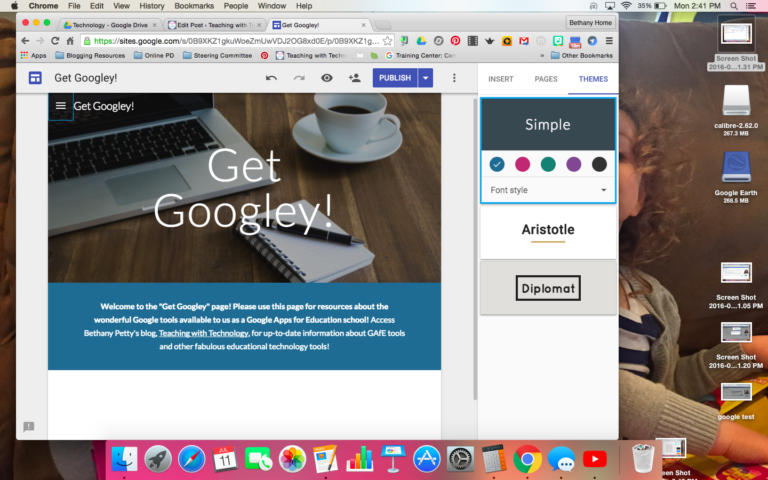Select the blue theme color swatch
This screenshot has height=480, width=768.
(497, 164)
